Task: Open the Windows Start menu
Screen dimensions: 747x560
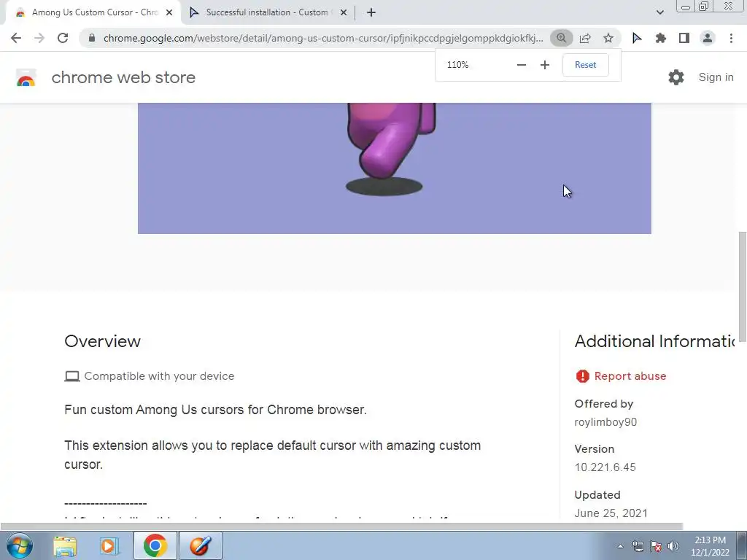Action: (20, 545)
